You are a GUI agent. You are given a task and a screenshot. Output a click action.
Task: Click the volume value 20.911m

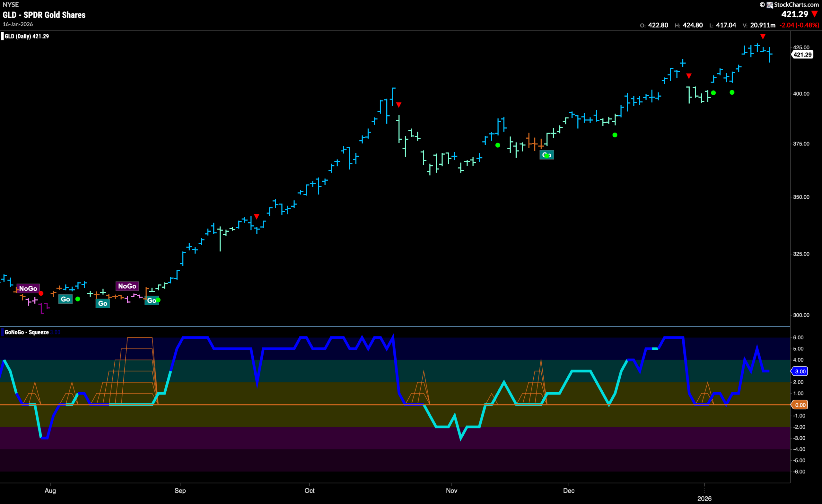click(x=763, y=25)
